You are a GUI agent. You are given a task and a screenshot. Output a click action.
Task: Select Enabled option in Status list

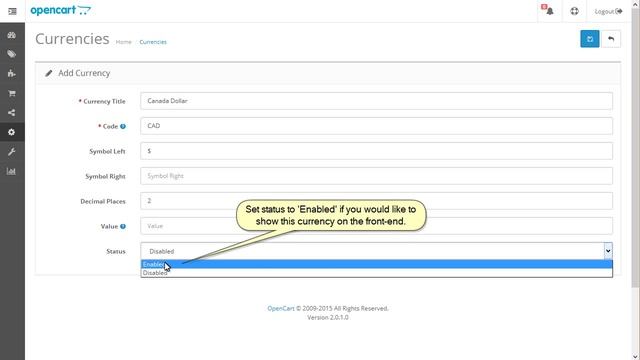click(x=376, y=264)
